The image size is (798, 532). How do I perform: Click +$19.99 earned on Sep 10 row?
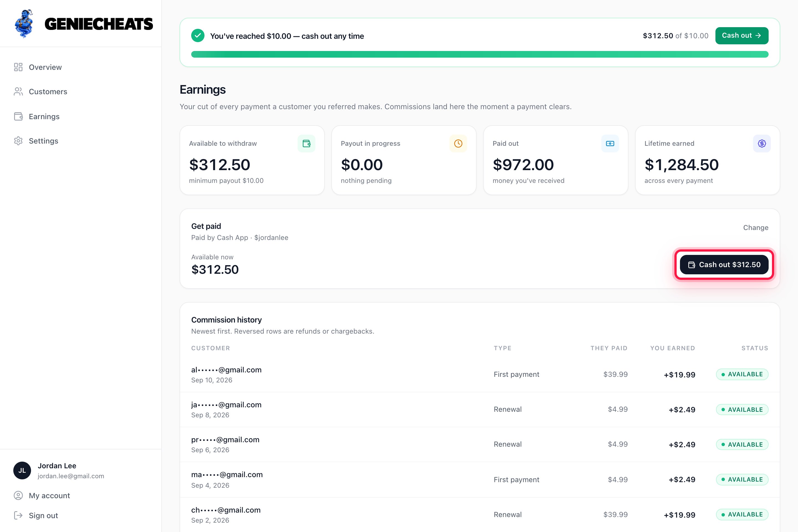click(680, 375)
